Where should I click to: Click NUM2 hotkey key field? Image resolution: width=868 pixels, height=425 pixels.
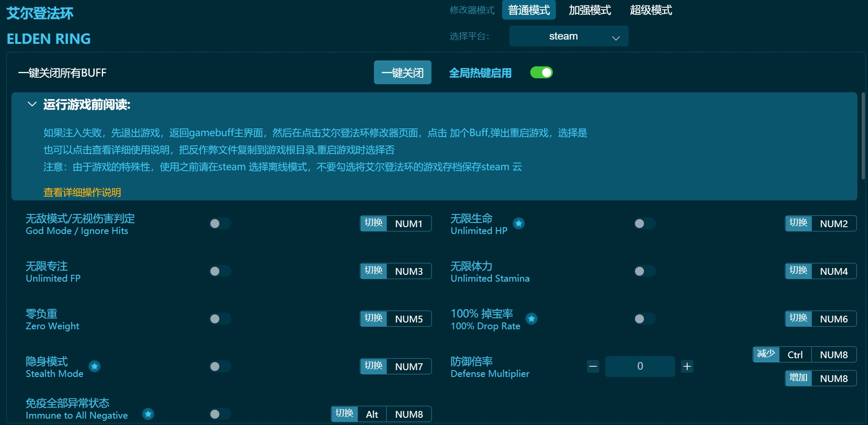tap(834, 224)
